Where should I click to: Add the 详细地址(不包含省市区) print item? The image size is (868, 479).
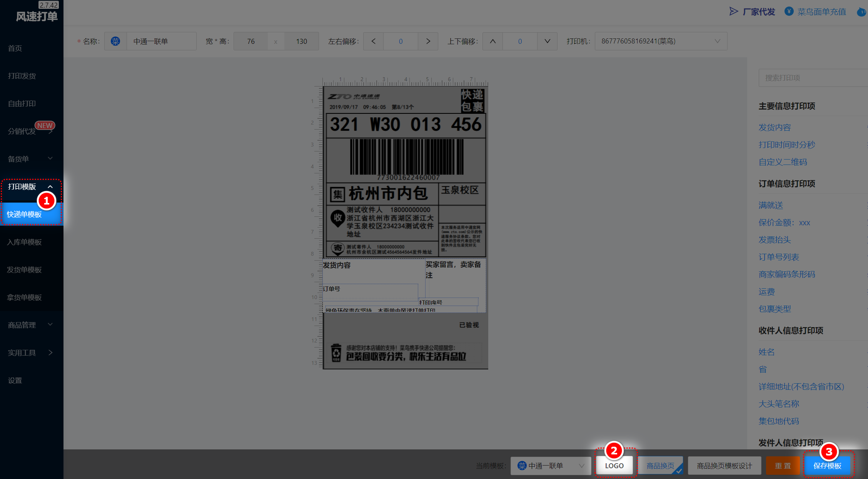[801, 386]
